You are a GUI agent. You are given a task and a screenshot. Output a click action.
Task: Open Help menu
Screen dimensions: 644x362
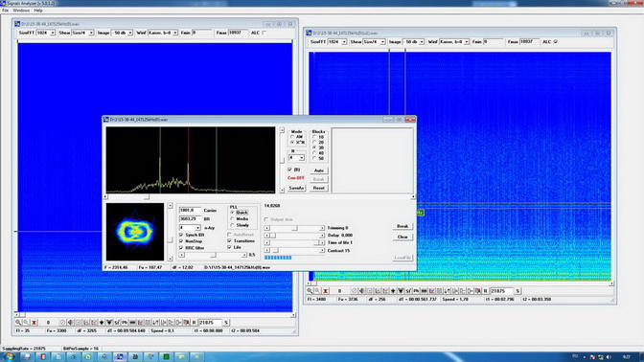click(x=38, y=11)
